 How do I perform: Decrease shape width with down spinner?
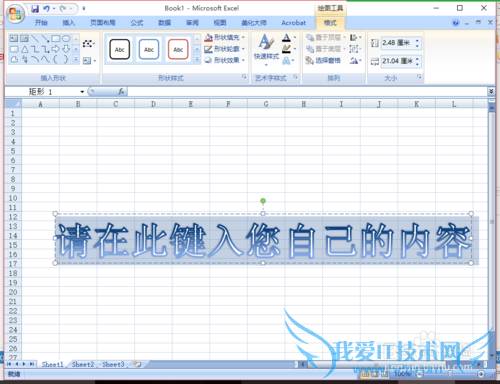point(417,64)
